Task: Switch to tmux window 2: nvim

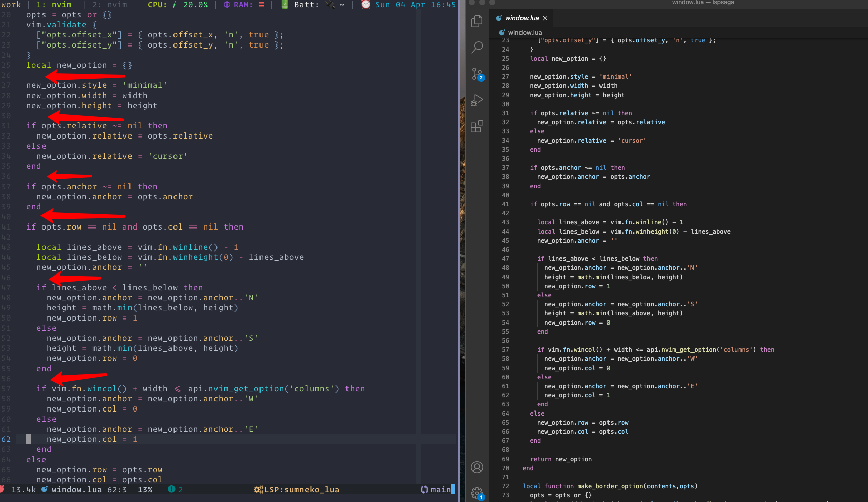Action: point(111,5)
